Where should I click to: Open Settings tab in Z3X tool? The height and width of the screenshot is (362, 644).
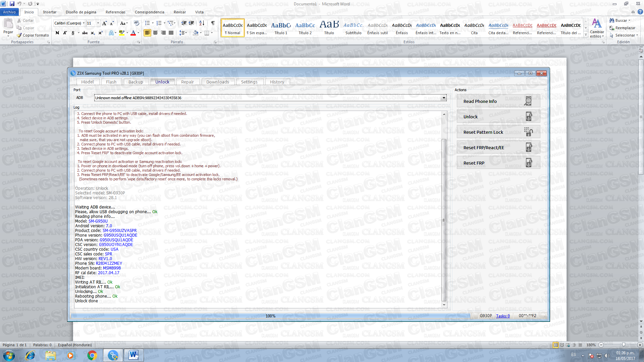(249, 82)
